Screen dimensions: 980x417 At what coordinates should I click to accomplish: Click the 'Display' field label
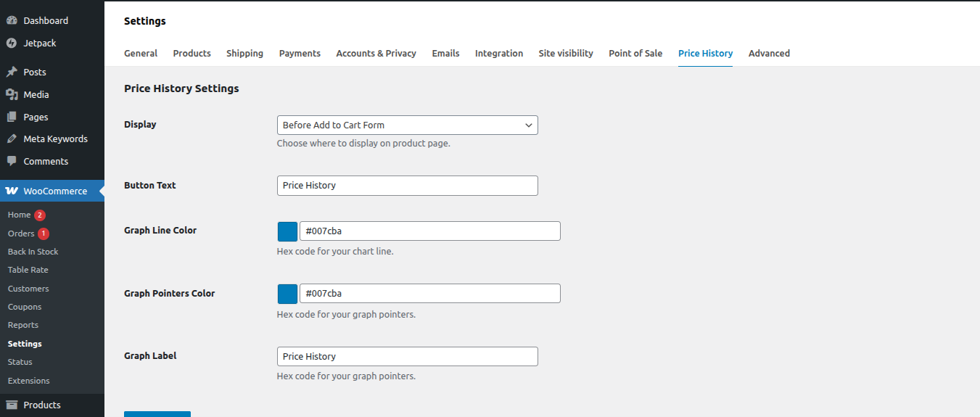(140, 125)
